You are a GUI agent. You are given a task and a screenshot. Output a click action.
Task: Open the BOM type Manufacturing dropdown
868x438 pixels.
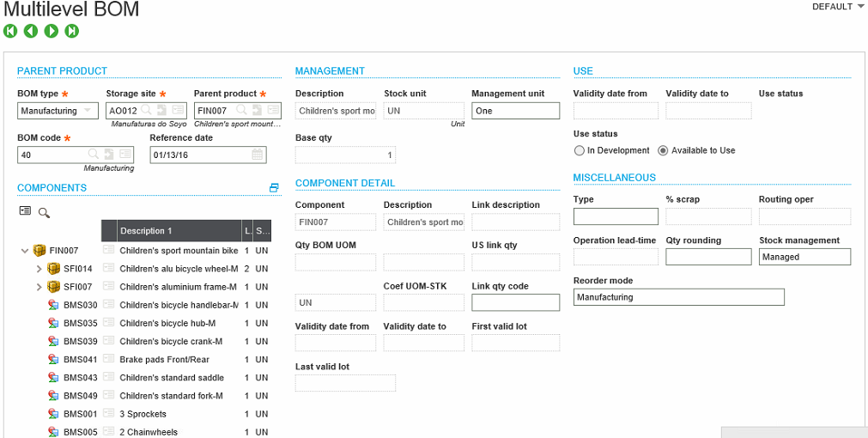pyautogui.click(x=58, y=111)
